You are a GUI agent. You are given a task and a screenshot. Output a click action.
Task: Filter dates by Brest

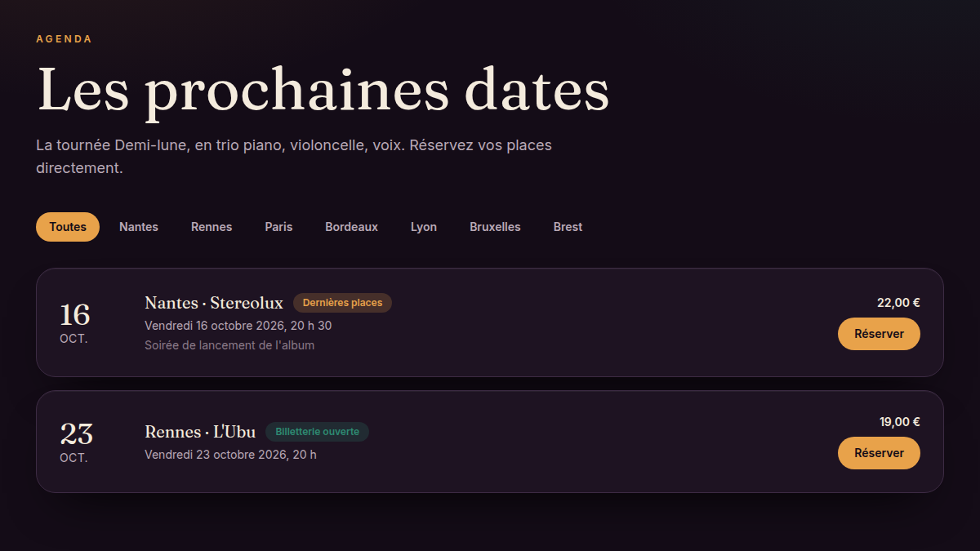tap(568, 227)
